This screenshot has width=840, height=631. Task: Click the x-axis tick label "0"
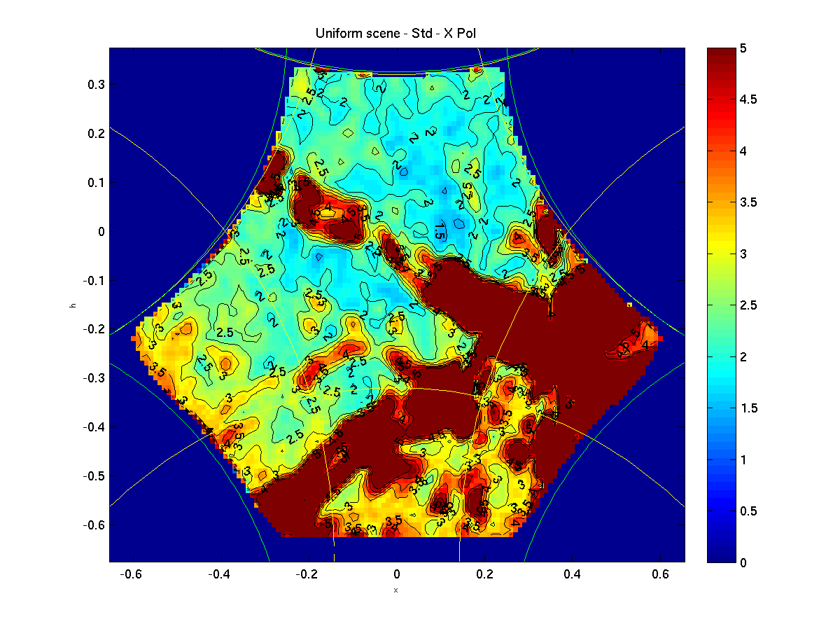[x=397, y=574]
